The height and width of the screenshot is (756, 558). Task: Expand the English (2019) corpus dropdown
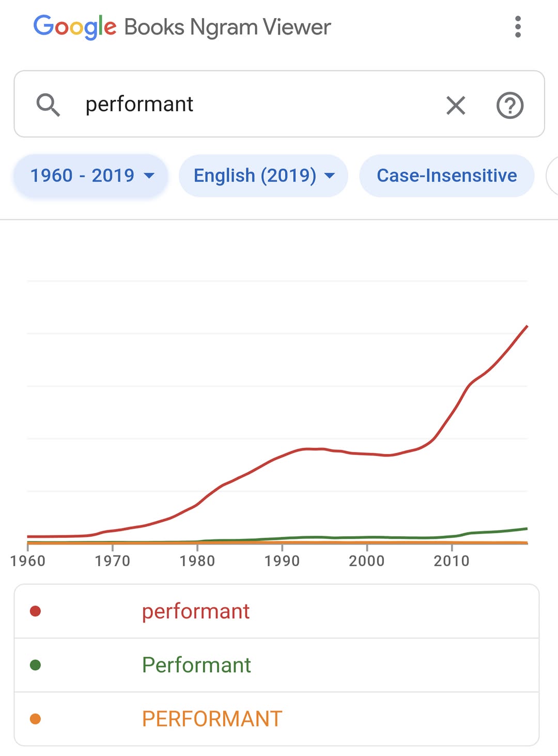point(263,176)
